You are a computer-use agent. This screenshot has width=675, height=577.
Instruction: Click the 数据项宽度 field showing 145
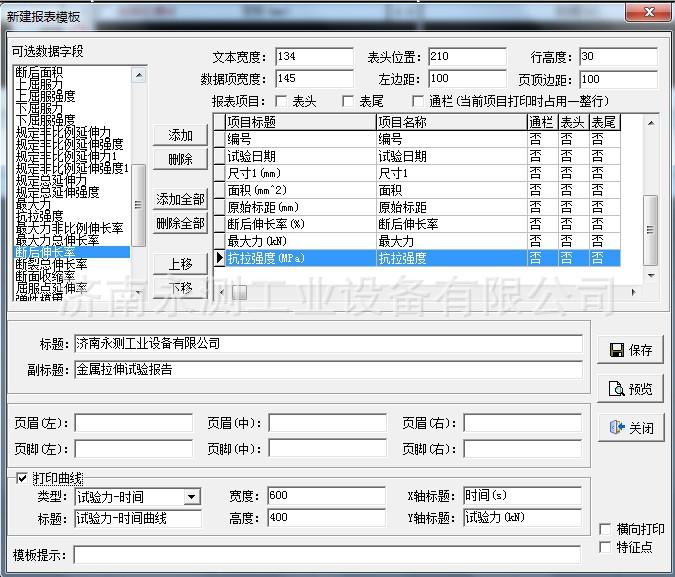pos(314,79)
